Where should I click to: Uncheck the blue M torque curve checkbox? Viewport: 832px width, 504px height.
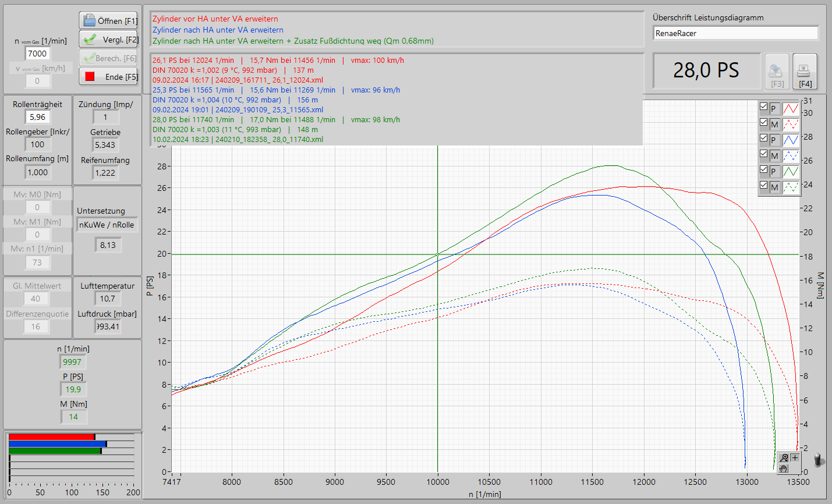[763, 154]
